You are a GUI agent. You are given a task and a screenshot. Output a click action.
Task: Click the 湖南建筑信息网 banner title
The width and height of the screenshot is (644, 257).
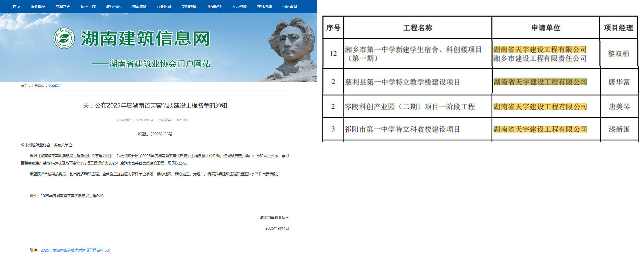pyautogui.click(x=145, y=39)
